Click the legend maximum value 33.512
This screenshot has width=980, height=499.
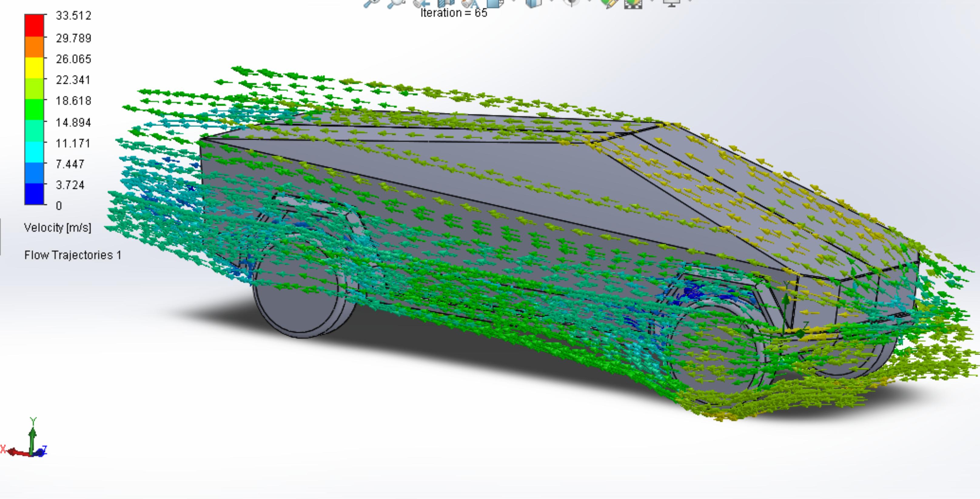pos(73,15)
